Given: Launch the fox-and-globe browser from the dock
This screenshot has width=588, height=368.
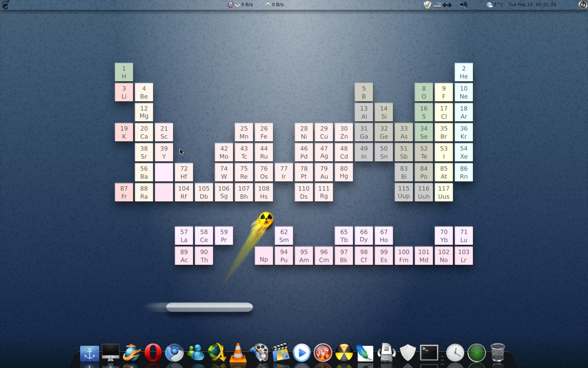Looking at the screenshot, I should (x=132, y=353).
